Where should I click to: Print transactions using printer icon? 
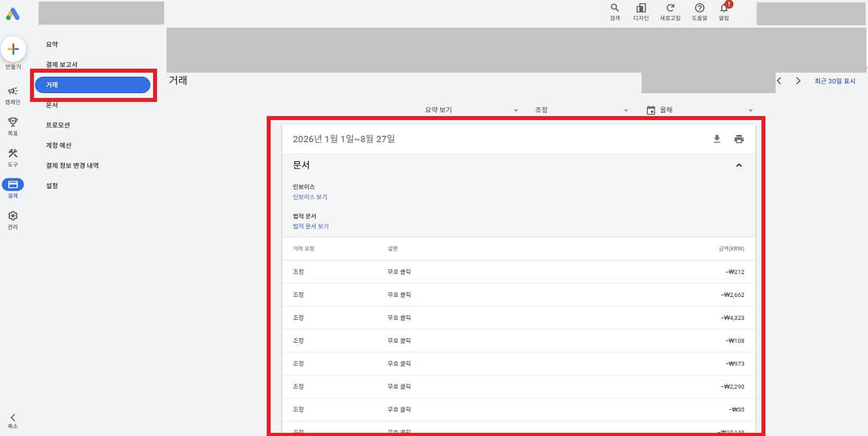(739, 139)
